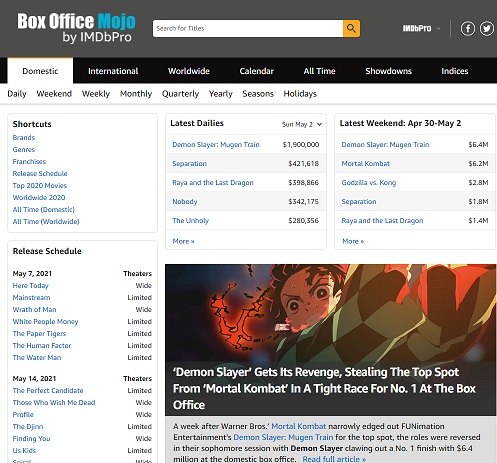This screenshot has height=463, width=497.
Task: Click More under Latest Weekend
Action: coord(353,241)
